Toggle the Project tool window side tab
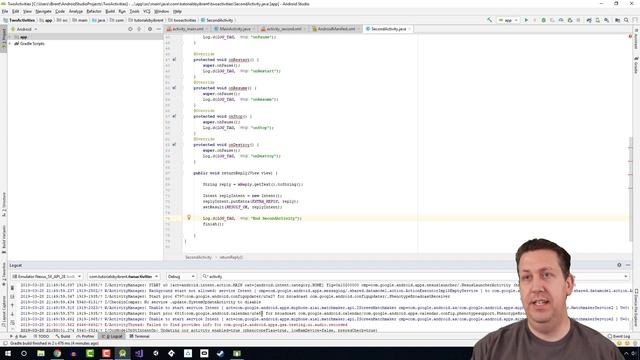Viewport: 640px width, 360px height. coord(4,39)
